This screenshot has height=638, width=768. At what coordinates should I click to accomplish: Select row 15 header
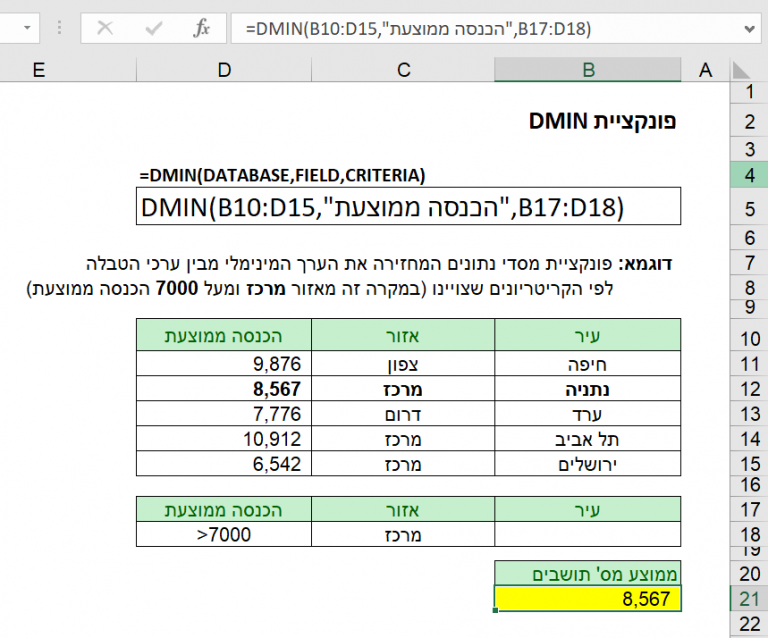(749, 464)
